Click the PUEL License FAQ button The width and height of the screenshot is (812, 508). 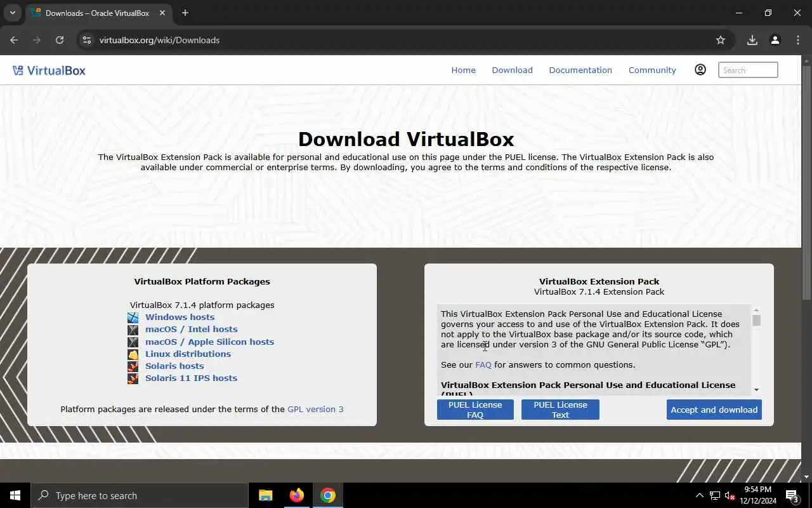pyautogui.click(x=475, y=410)
